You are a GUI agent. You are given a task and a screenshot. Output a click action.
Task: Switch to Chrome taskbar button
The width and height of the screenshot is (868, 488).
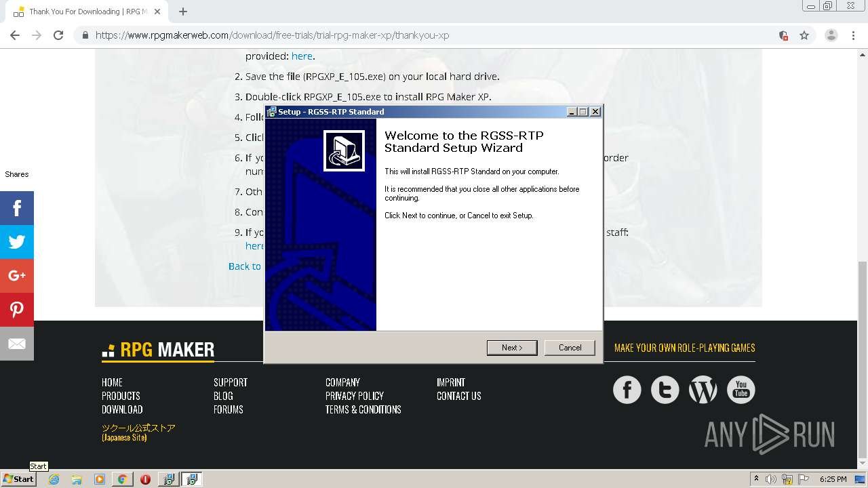point(122,479)
